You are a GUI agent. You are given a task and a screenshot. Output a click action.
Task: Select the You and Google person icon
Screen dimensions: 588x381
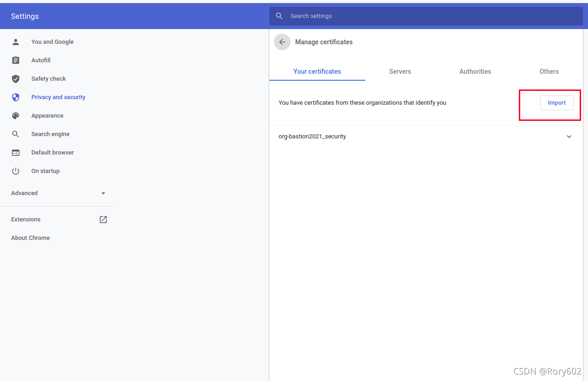click(x=16, y=42)
